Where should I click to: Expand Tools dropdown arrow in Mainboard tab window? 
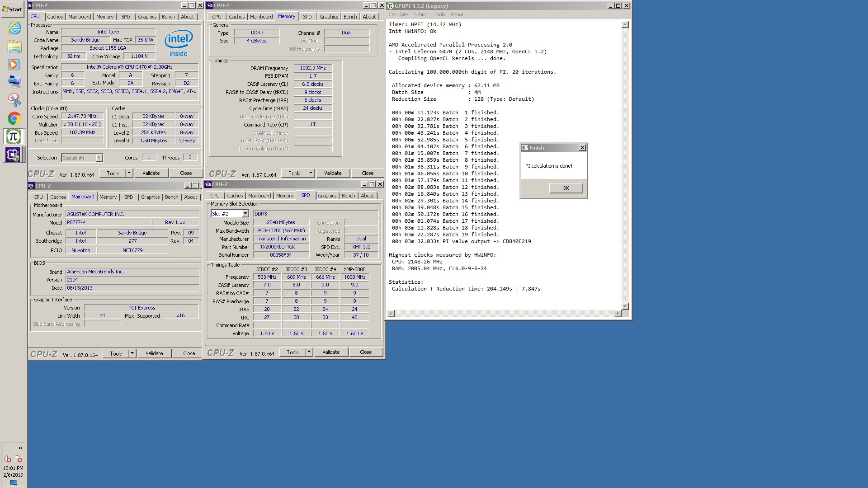(x=132, y=353)
